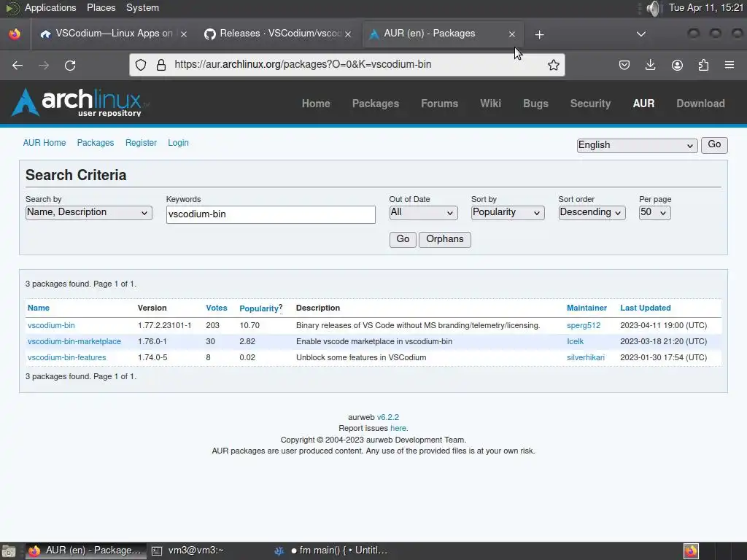Open aurweb v6.2.2 version link
Image resolution: width=747 pixels, height=560 pixels.
click(388, 416)
